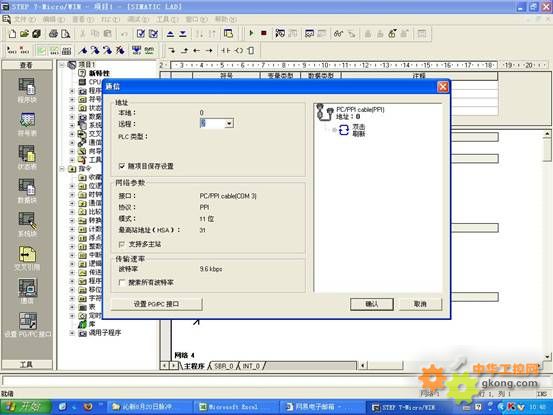553x415 pixels.
Task: Open the 文件(F) menu
Action: [x=25, y=19]
